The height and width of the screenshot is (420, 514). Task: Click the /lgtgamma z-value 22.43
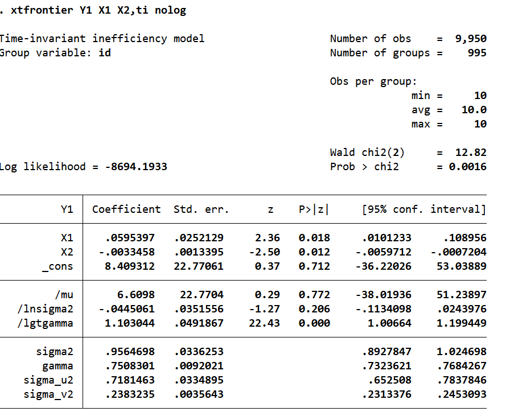point(265,323)
